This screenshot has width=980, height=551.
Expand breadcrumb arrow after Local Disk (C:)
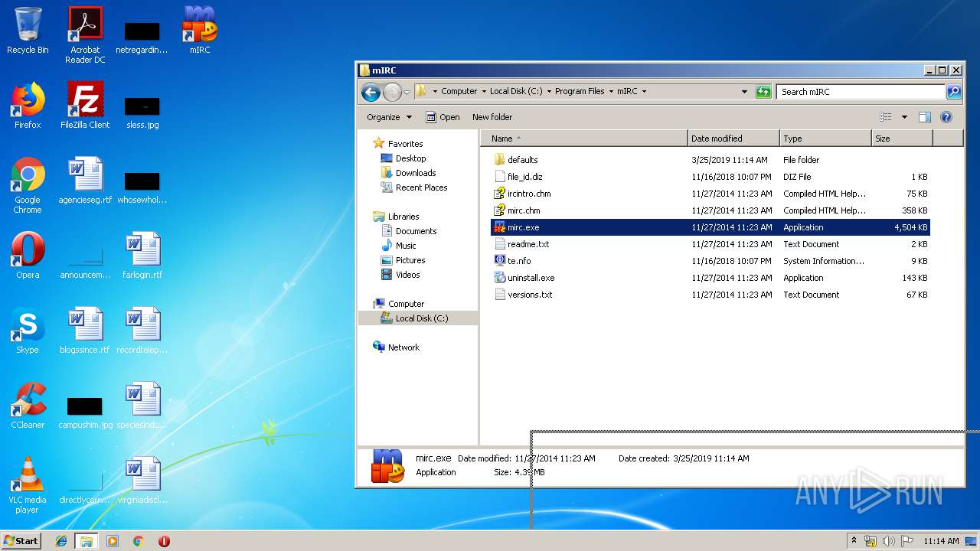(549, 91)
